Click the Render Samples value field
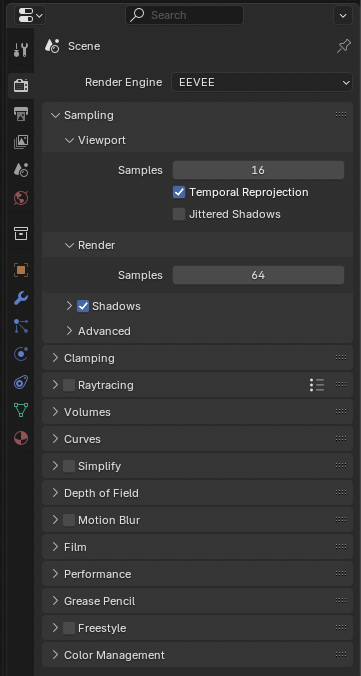 [258, 275]
